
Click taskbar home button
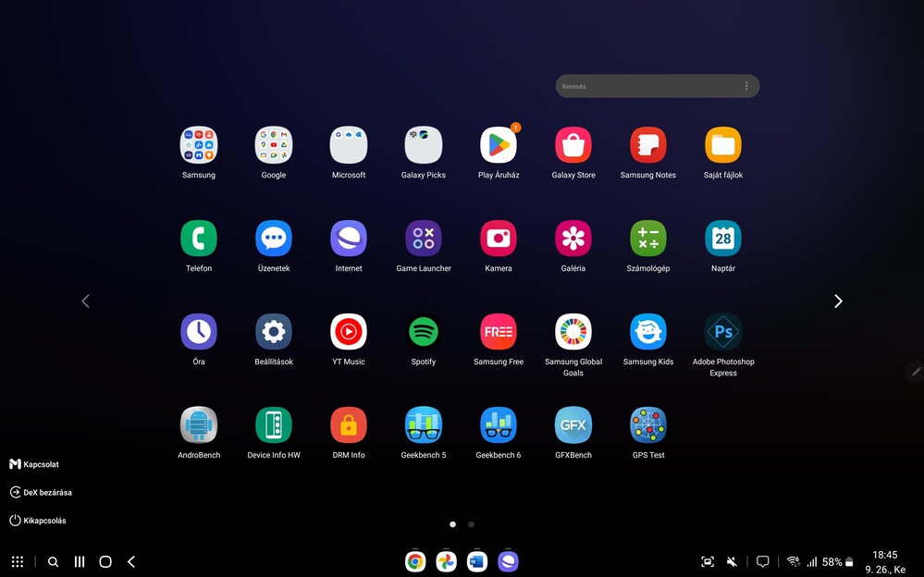pyautogui.click(x=105, y=561)
